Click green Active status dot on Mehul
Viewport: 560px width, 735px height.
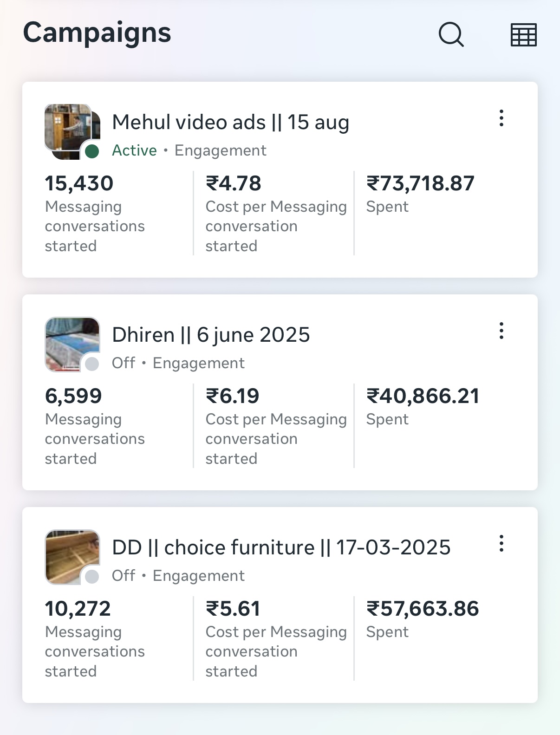click(92, 151)
